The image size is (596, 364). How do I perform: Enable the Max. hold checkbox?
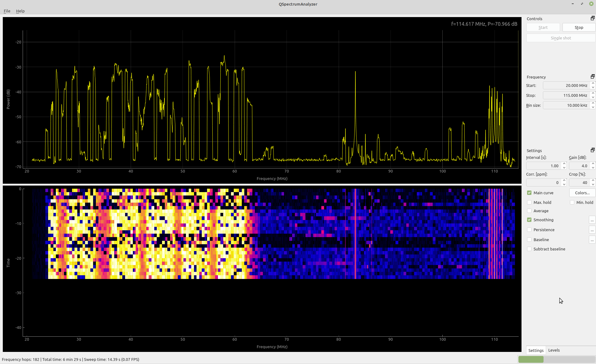[529, 203]
